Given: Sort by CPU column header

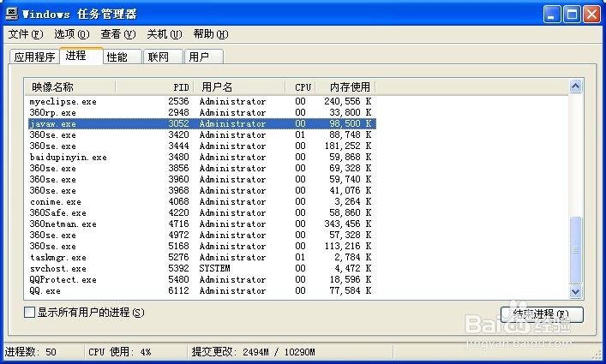Looking at the screenshot, I should 301,87.
